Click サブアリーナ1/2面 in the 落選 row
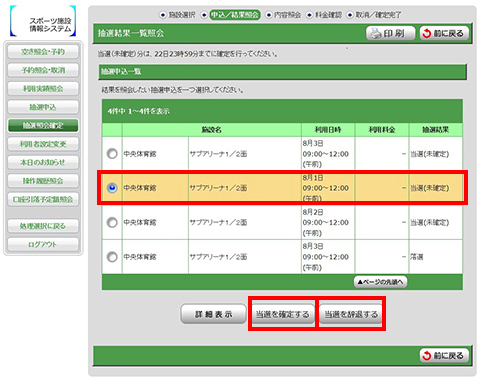The height and width of the screenshot is (380, 480). 218,257
